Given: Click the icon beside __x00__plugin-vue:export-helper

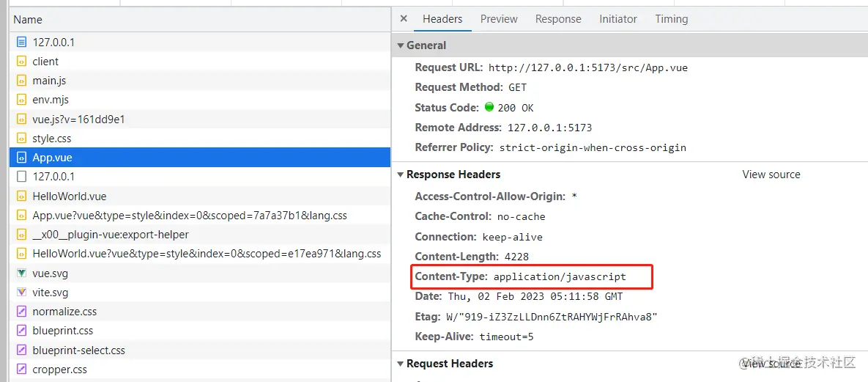Looking at the screenshot, I should pos(21,235).
